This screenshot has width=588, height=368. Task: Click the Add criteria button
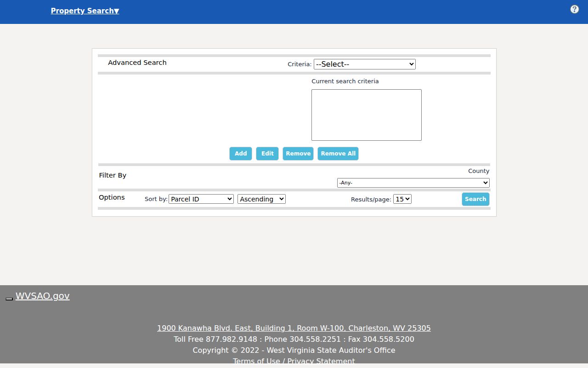pyautogui.click(x=241, y=154)
